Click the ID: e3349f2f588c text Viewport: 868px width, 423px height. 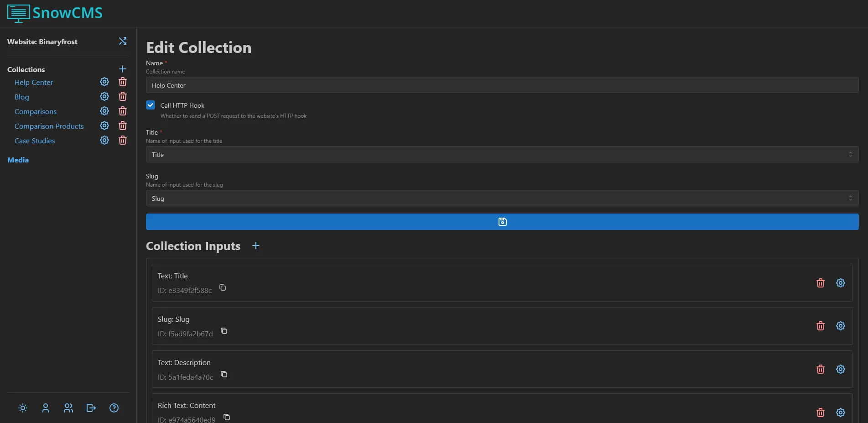(185, 290)
